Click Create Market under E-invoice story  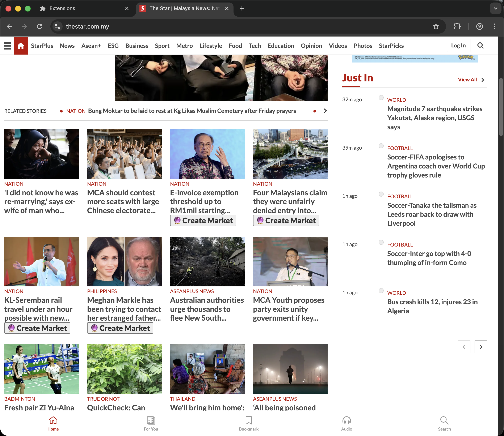203,221
